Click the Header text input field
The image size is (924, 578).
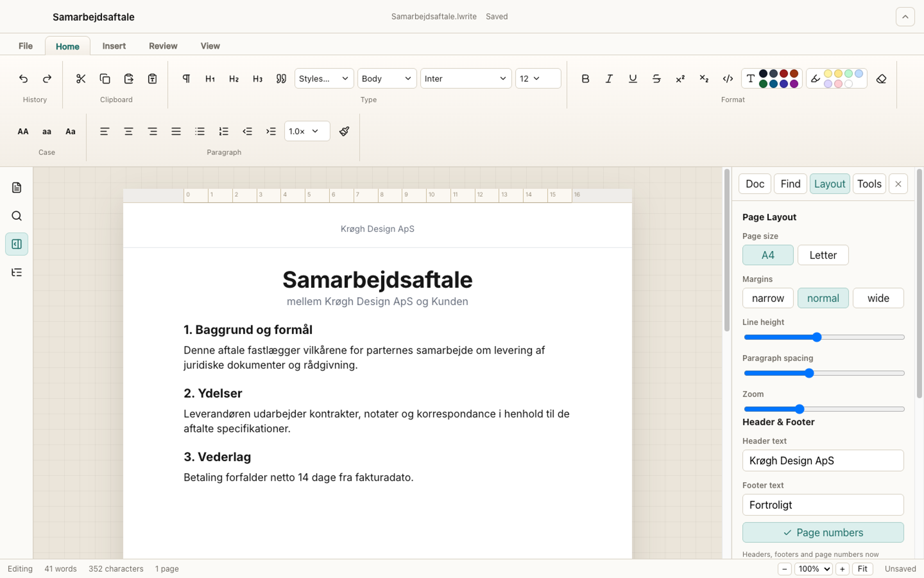pyautogui.click(x=823, y=461)
